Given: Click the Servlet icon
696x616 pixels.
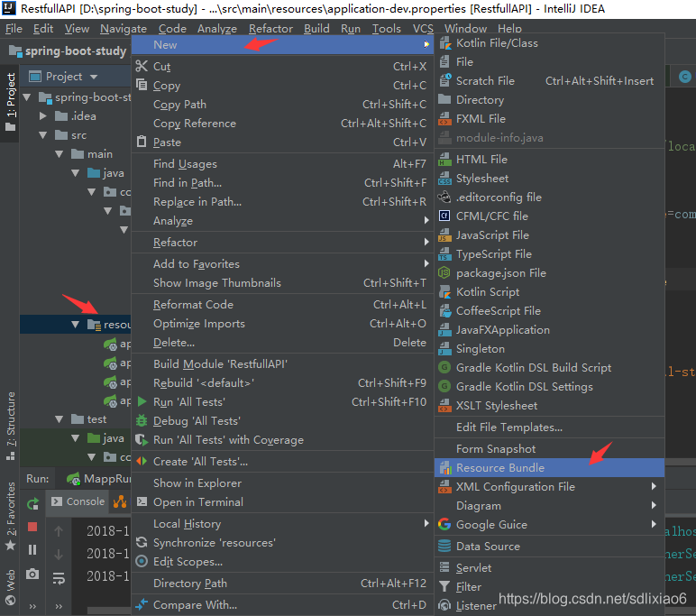Looking at the screenshot, I should coord(444,567).
